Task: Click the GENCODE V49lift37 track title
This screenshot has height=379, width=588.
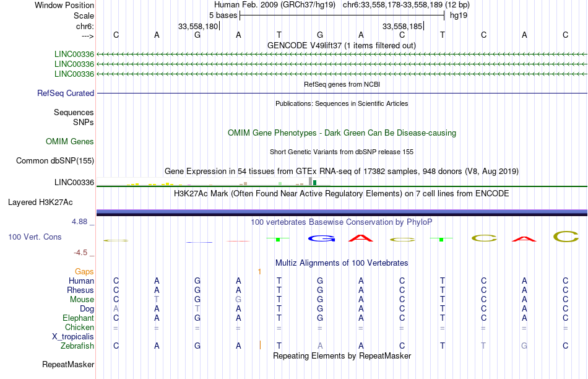Action: (341, 45)
